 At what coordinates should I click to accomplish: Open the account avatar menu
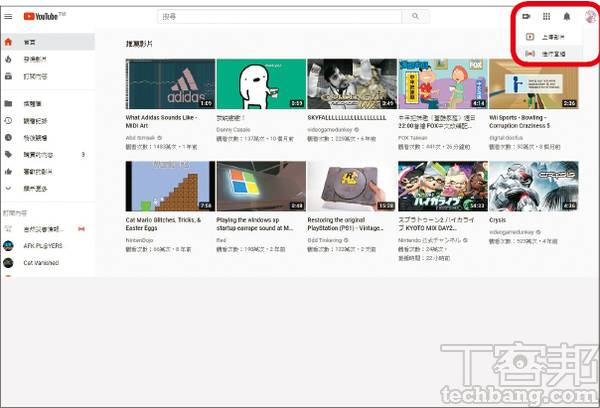click(x=587, y=16)
